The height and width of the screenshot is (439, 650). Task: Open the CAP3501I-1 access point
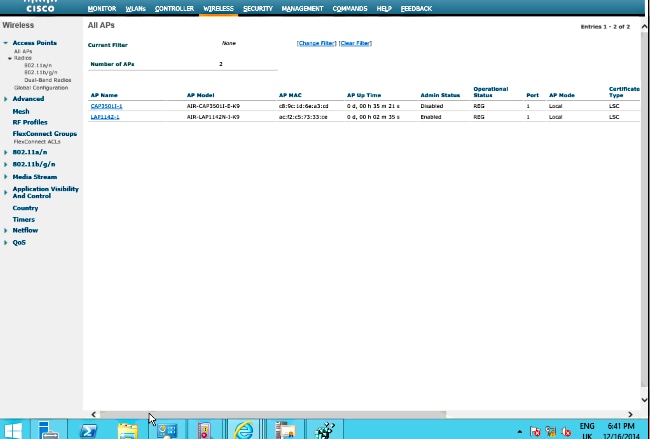[107, 106]
